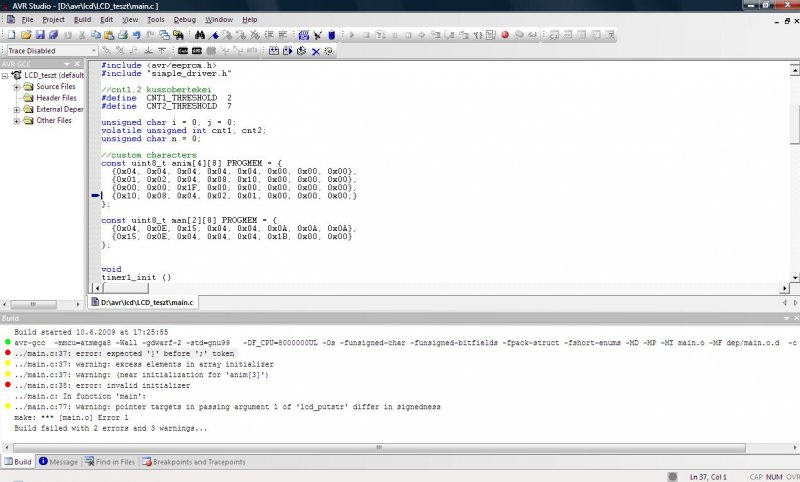Click the Find in Files icon

[x=178, y=35]
